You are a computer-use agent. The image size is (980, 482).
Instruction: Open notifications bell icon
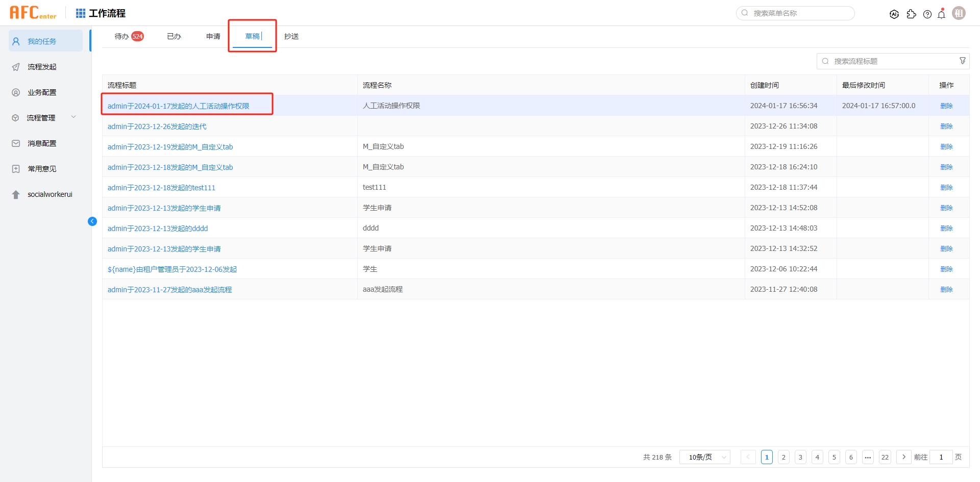click(x=942, y=14)
